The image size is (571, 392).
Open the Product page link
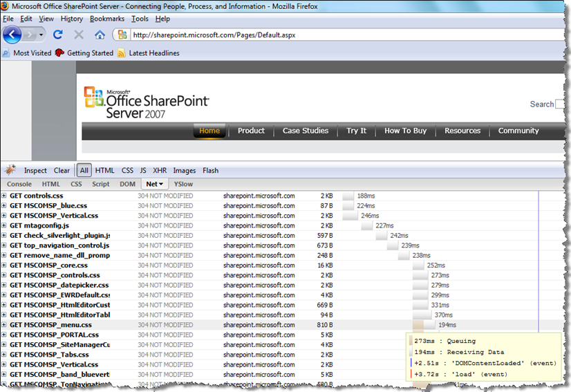tap(251, 131)
